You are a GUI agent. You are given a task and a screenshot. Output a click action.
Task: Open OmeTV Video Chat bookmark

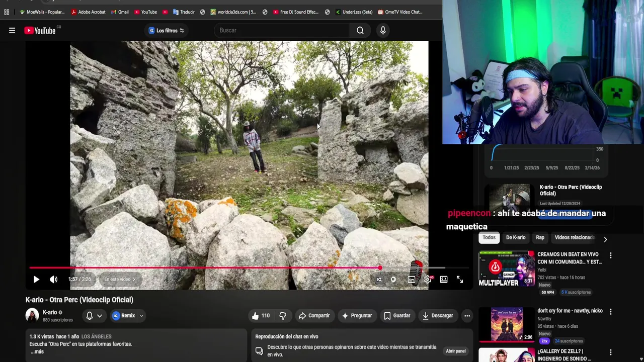click(400, 12)
